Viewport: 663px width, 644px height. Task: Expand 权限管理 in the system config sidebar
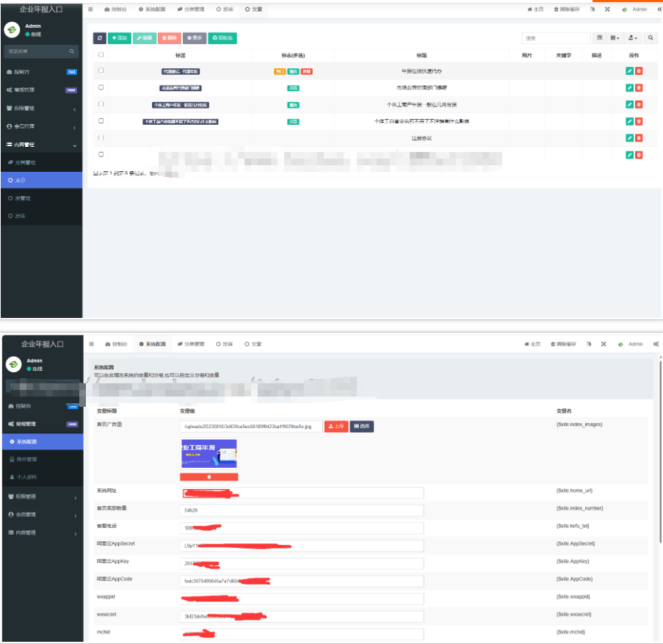pos(42,496)
